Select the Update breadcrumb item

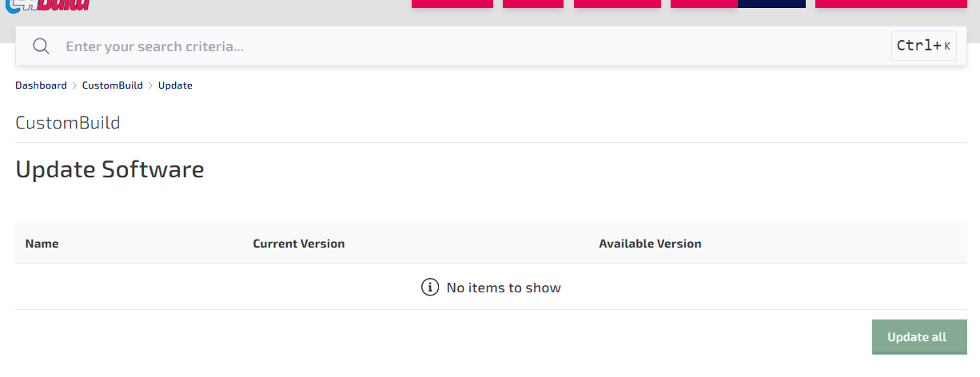(x=175, y=85)
